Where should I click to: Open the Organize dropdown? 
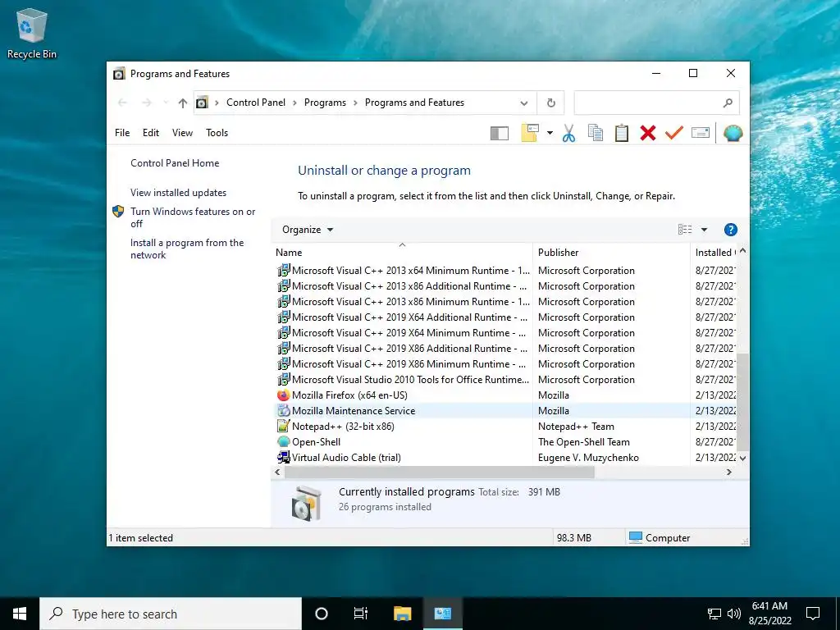[x=308, y=230]
